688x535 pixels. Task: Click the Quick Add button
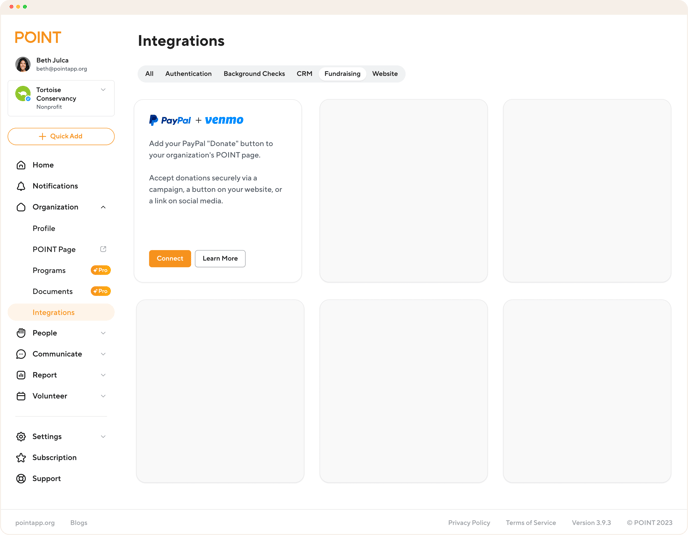coord(61,136)
